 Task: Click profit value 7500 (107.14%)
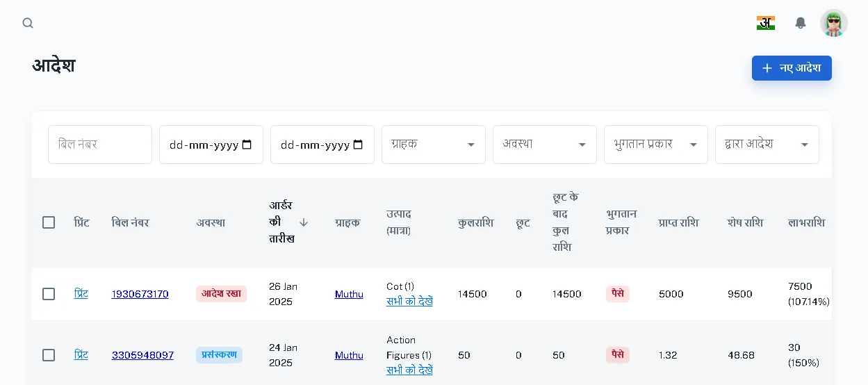pos(809,294)
